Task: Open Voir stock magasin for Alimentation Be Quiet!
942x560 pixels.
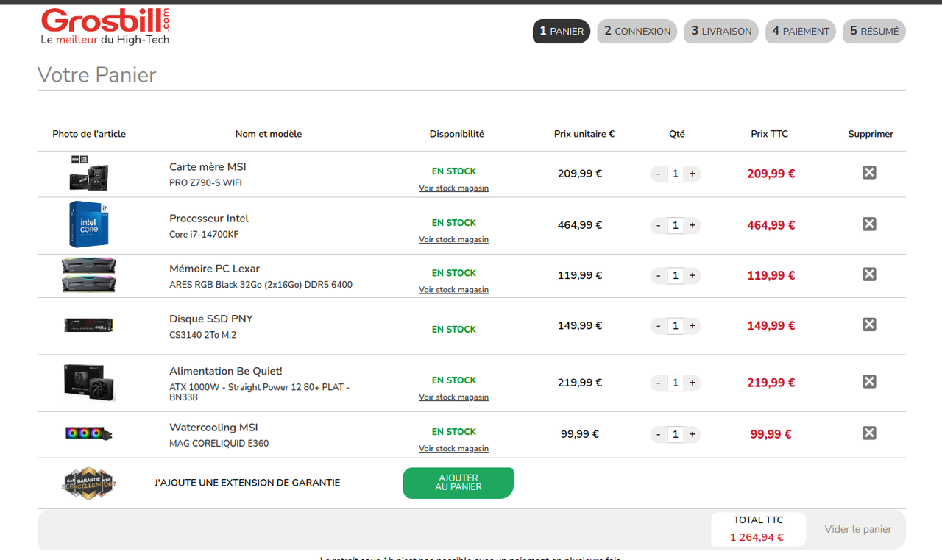Action: [x=454, y=397]
